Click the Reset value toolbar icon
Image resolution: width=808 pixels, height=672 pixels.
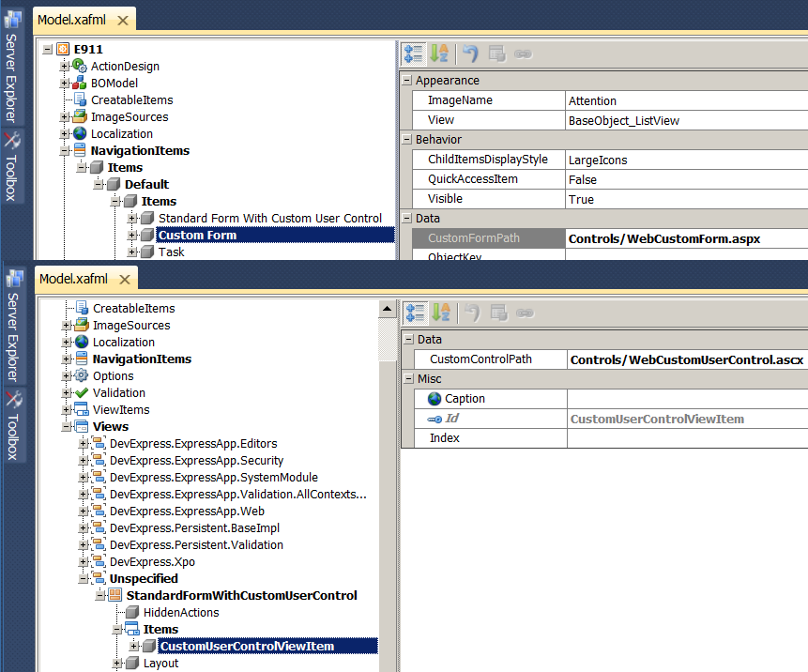point(470,53)
